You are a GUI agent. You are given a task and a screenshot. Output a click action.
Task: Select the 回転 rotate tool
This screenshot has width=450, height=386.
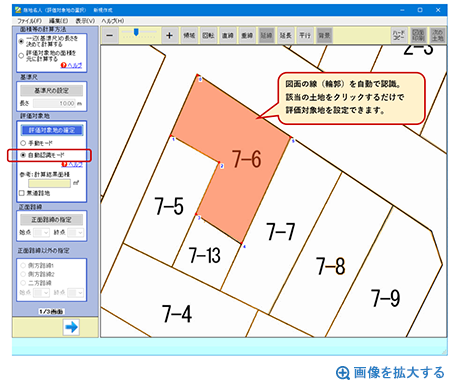pyautogui.click(x=208, y=35)
